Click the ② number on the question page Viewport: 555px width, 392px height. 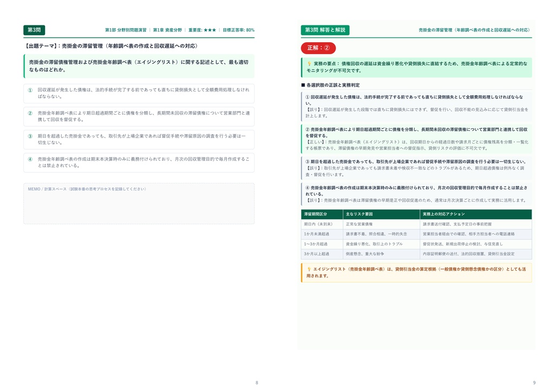(x=30, y=113)
